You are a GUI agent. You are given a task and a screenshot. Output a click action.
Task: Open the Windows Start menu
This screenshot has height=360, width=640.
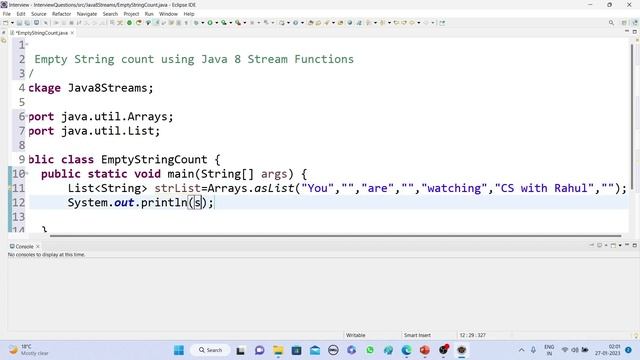coord(179,350)
